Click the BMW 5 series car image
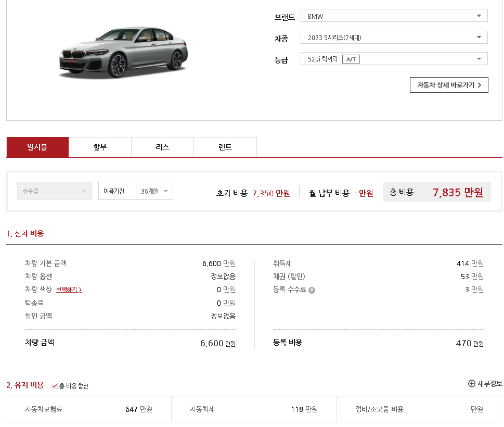 [x=123, y=53]
